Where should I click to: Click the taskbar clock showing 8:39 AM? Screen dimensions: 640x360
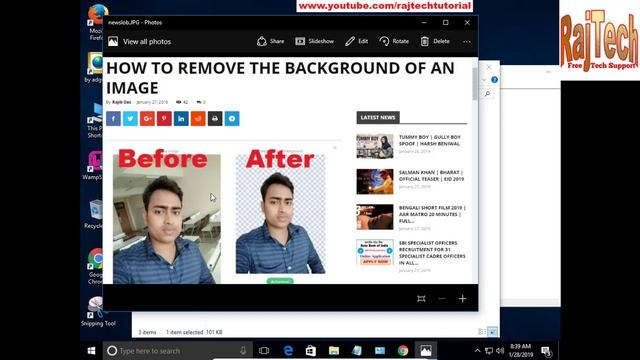(x=521, y=351)
